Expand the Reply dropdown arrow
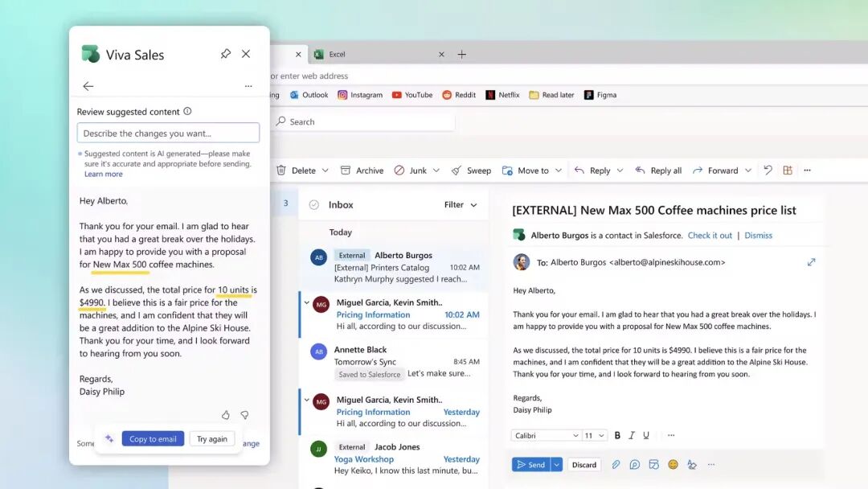The image size is (868, 489). (620, 171)
